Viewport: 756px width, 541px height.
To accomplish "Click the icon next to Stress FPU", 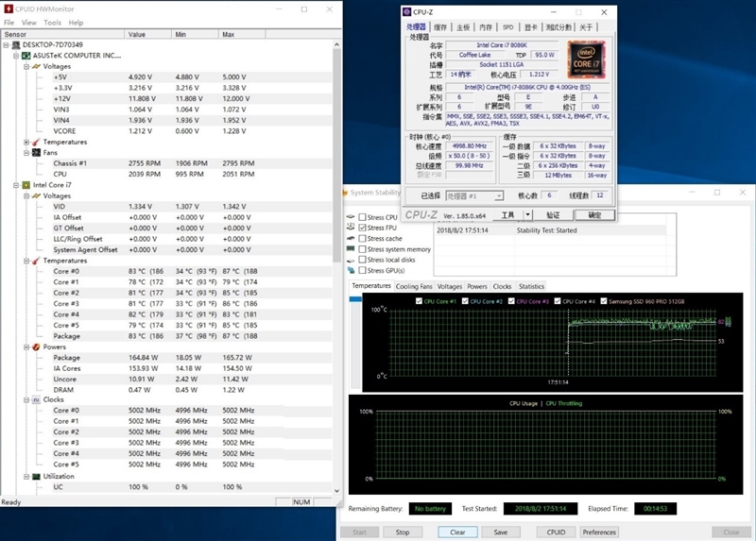I will tap(351, 228).
